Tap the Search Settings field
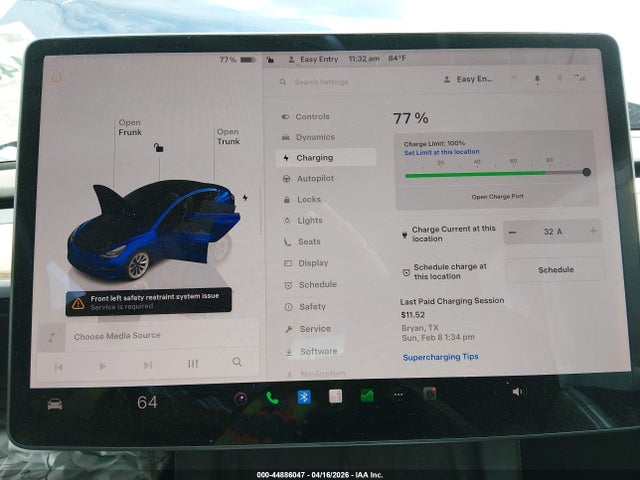 point(320,82)
